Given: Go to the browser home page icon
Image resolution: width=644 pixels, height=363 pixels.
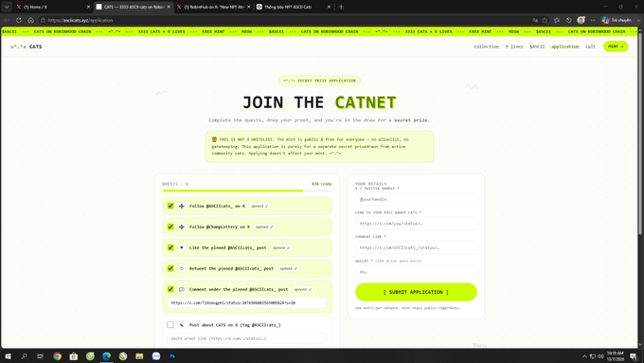Looking at the screenshot, I should 31,20.
